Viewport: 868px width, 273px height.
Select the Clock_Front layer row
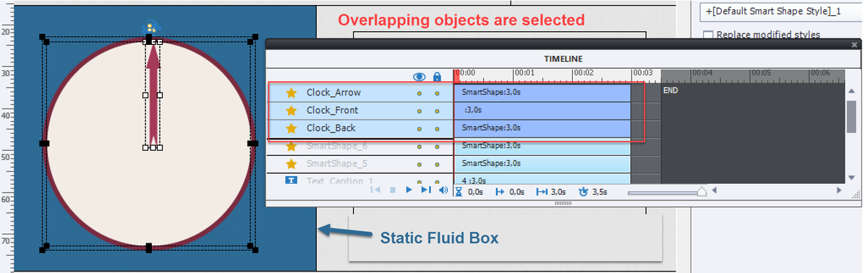coord(360,111)
